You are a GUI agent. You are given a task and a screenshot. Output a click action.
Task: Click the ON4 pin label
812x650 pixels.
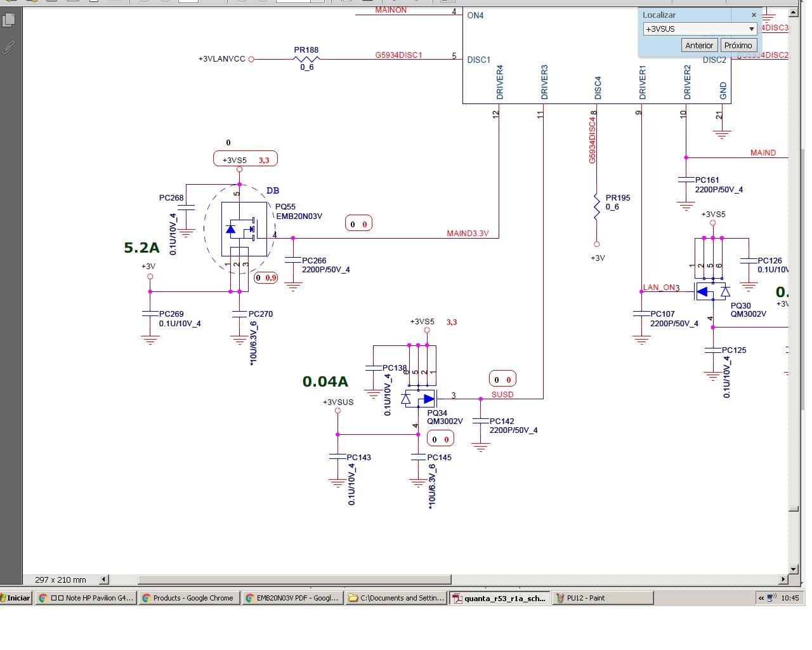click(475, 15)
